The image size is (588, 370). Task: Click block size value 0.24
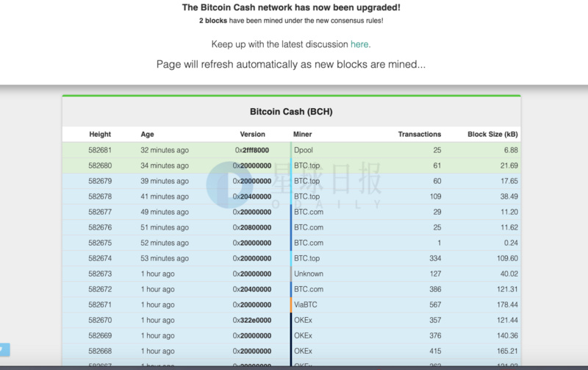pyautogui.click(x=511, y=243)
